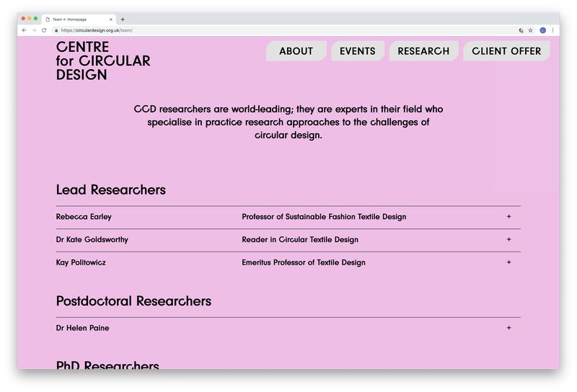Reload the page with the refresh icon
The width and height of the screenshot is (577, 392).
pos(44,30)
